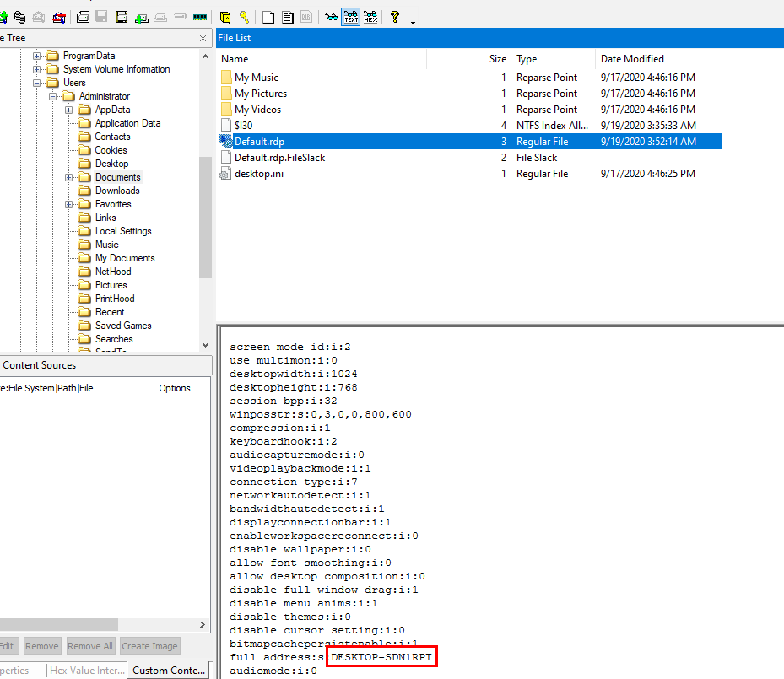The image size is (784, 679).
Task: Run Detect EFS Encryption key icon
Action: coord(244,17)
